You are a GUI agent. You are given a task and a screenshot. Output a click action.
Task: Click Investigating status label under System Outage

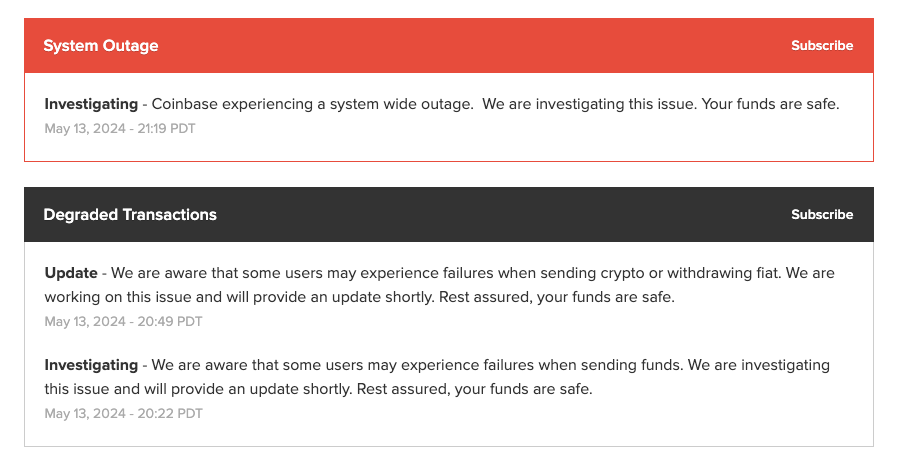coord(91,104)
